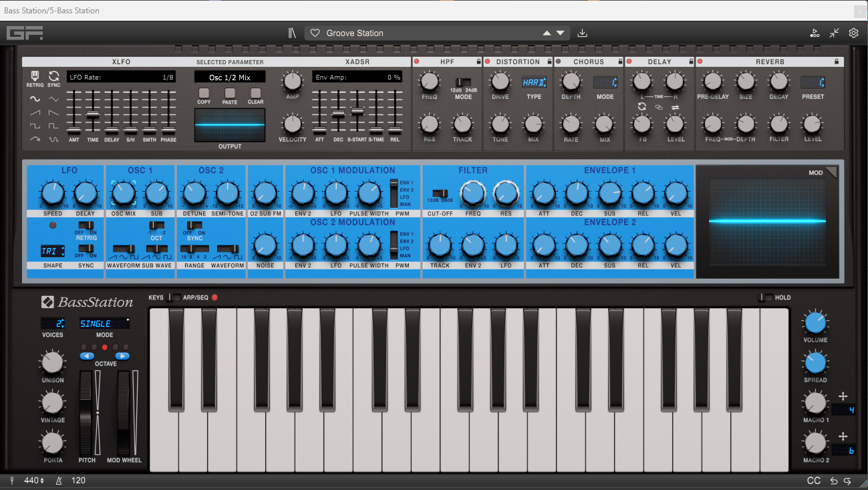Screen dimensions: 868x490
Task: Expand the MOD panel corner triangle
Action: pos(831,172)
